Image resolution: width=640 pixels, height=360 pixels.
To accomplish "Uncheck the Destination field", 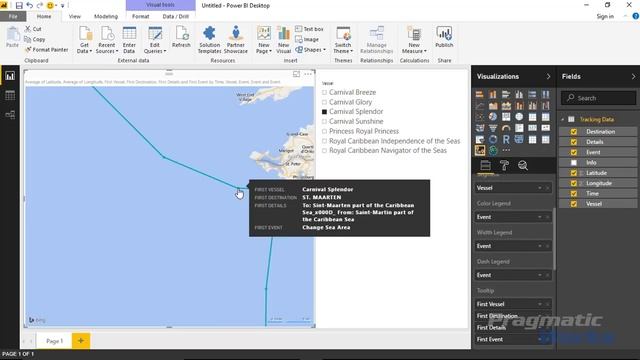I will click(574, 131).
